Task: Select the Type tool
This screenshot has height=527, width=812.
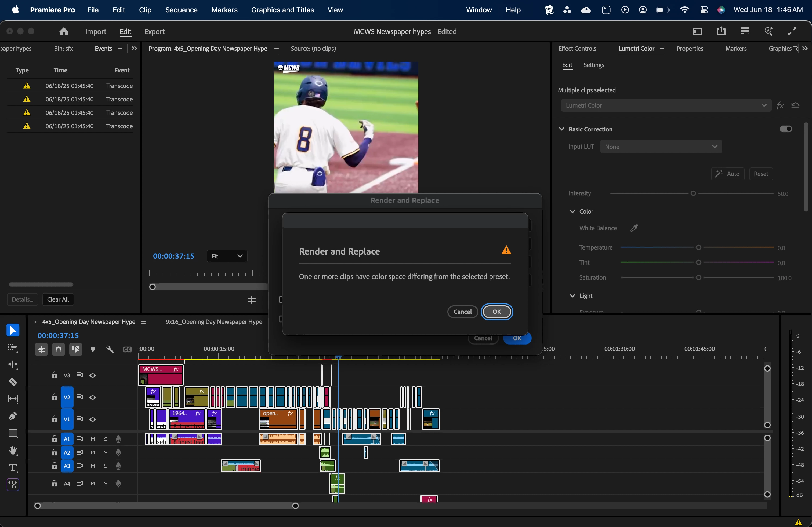Action: coord(13,467)
